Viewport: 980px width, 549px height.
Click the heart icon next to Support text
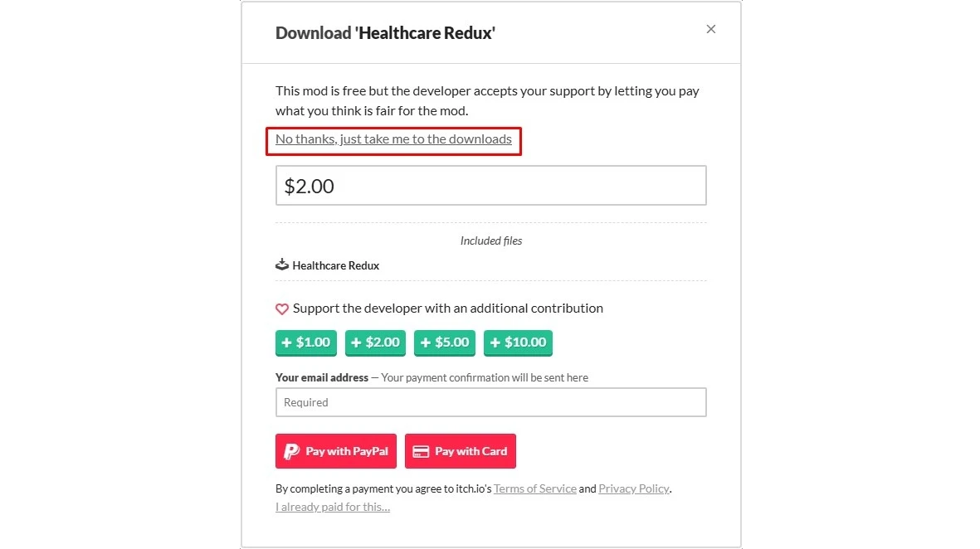click(282, 309)
